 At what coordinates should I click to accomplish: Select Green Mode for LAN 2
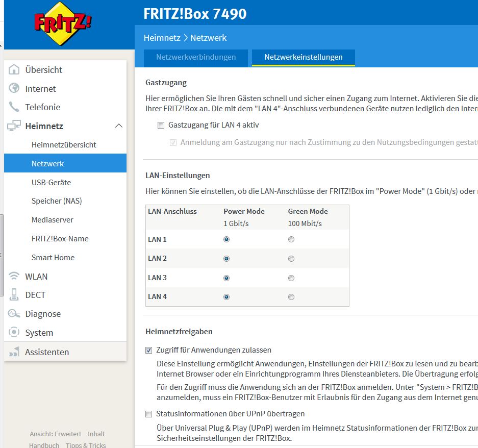[291, 259]
